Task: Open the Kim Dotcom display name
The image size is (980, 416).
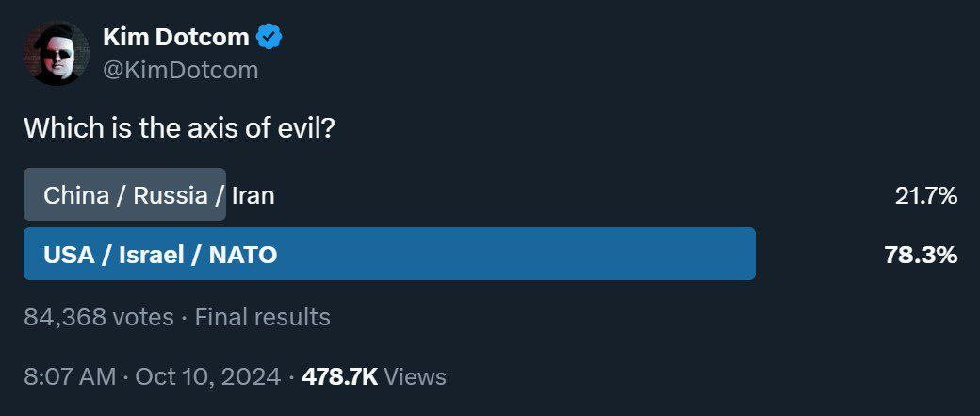Action: pyautogui.click(x=176, y=38)
